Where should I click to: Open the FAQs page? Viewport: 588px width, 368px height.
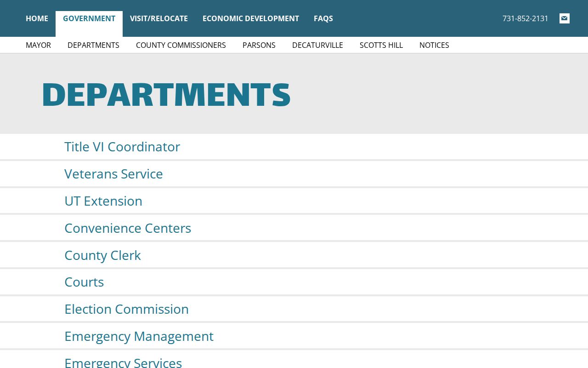(323, 18)
